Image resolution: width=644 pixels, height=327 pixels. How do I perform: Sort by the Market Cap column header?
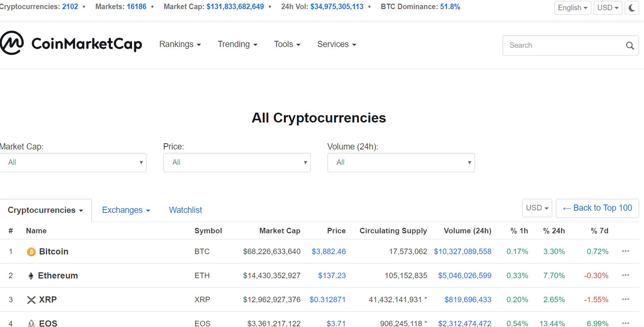coord(280,231)
